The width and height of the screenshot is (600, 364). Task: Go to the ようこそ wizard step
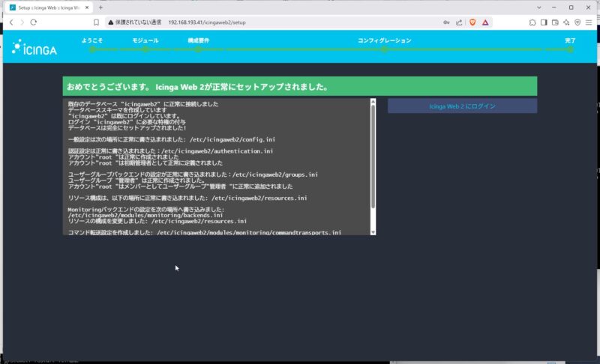pos(91,40)
